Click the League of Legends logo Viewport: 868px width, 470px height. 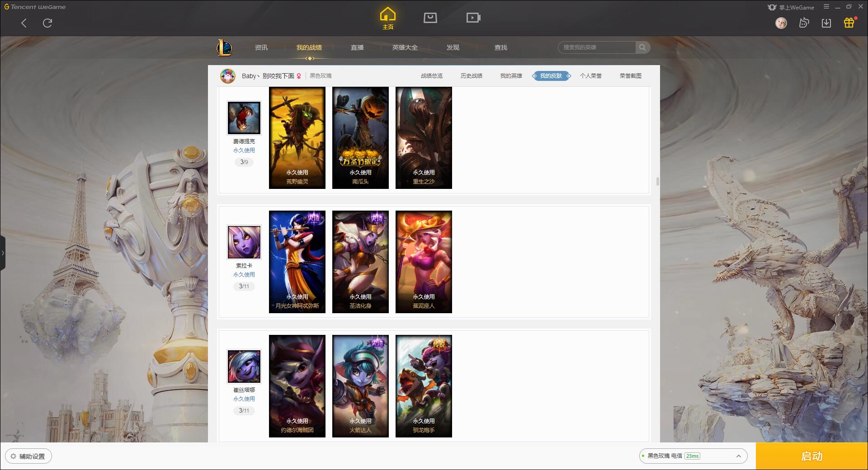pyautogui.click(x=224, y=47)
